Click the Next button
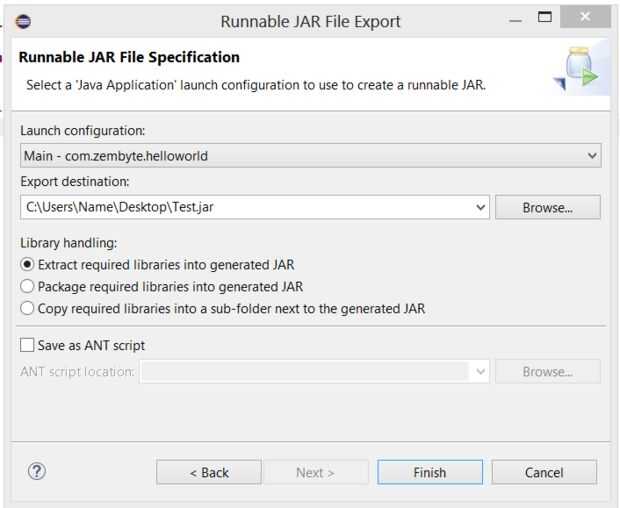This screenshot has height=508, width=620. [315, 472]
